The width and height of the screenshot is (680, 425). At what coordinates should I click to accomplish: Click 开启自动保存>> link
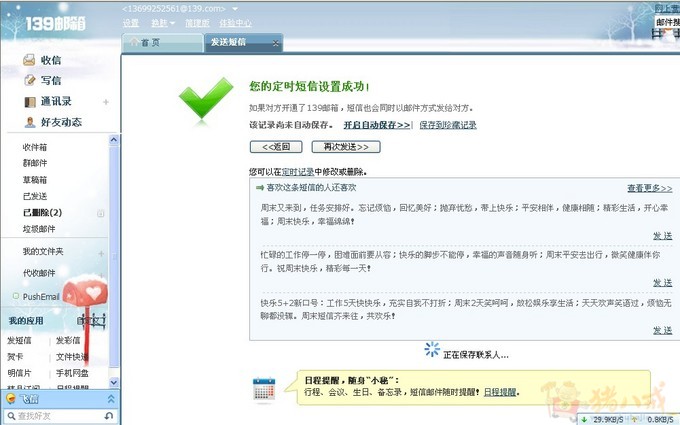(x=377, y=125)
